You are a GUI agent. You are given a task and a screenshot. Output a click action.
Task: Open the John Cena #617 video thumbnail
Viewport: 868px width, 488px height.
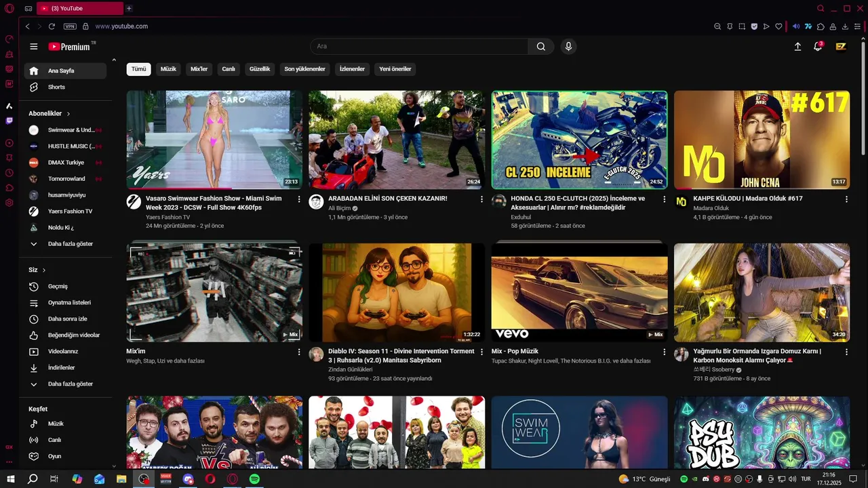pyautogui.click(x=762, y=140)
